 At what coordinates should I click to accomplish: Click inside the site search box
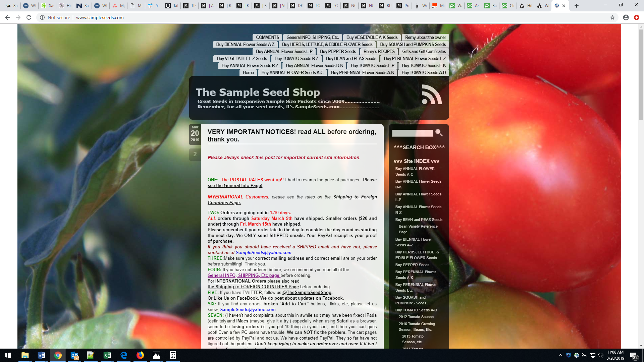point(413,133)
